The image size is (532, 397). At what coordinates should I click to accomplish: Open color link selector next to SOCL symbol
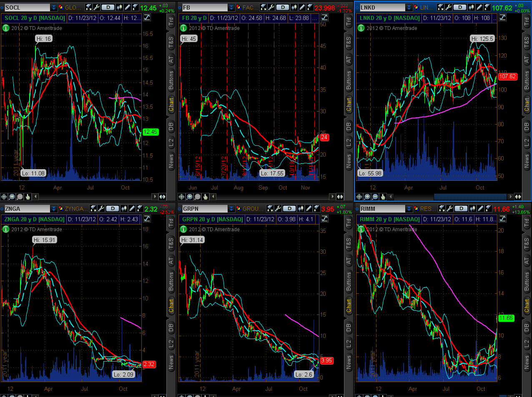coord(61,7)
